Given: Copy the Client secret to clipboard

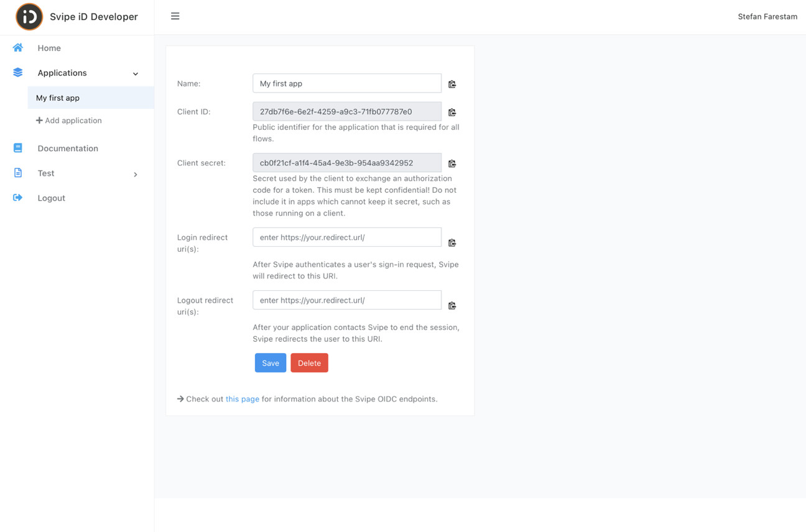Looking at the screenshot, I should (452, 163).
